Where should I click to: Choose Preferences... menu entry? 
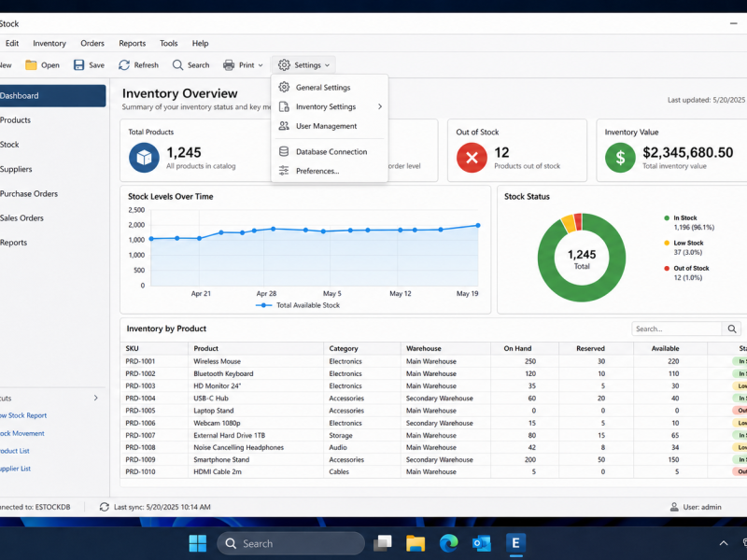click(330, 171)
